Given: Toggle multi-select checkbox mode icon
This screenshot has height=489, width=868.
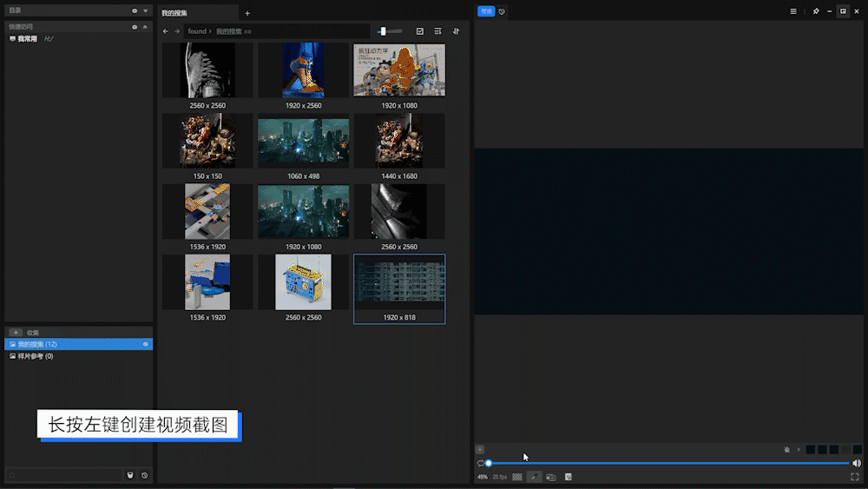Looking at the screenshot, I should click(x=420, y=31).
